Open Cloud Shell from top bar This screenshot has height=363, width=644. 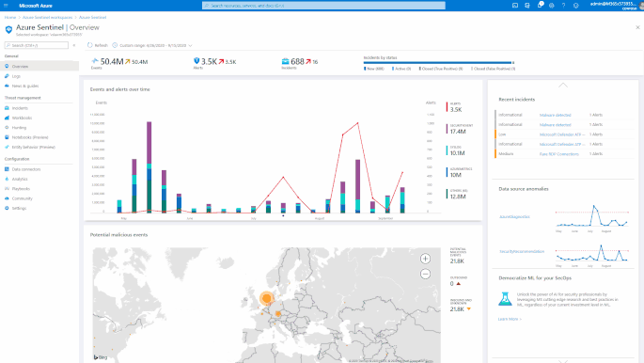[515, 6]
